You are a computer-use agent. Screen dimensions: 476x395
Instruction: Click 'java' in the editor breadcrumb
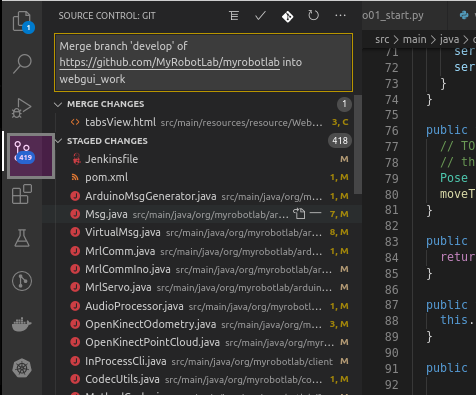(x=449, y=39)
